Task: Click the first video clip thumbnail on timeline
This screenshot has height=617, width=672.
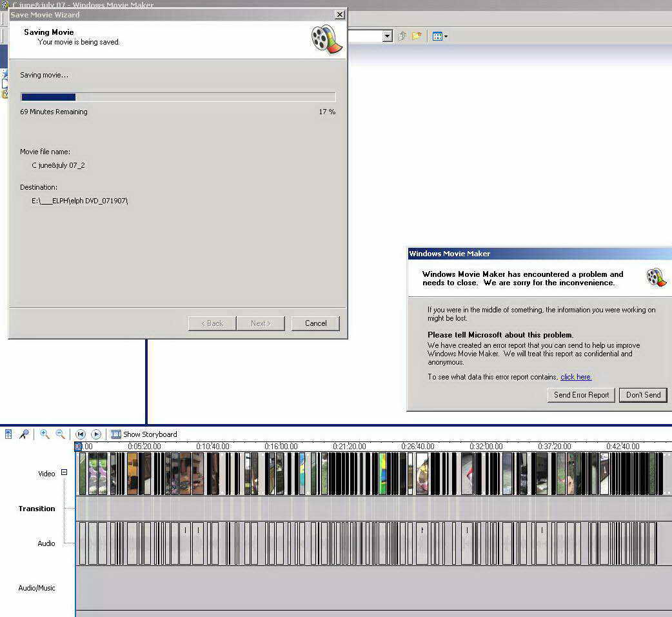Action: [x=83, y=474]
